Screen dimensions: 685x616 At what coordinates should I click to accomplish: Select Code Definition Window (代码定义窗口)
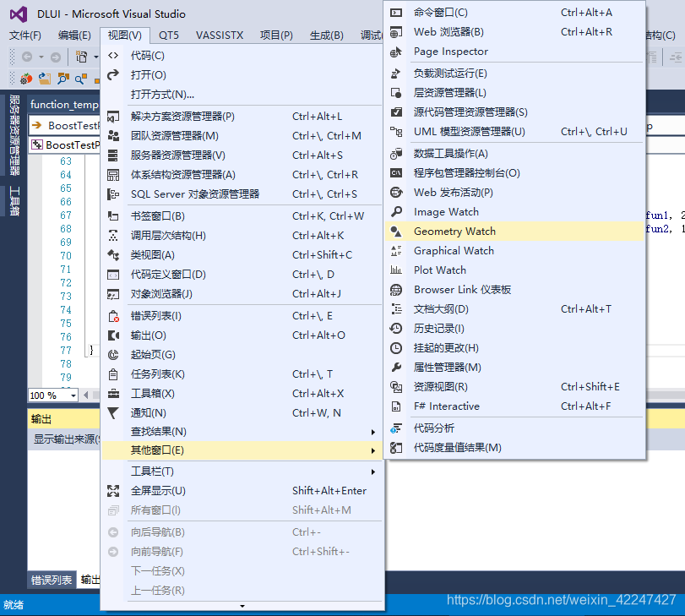click(x=243, y=275)
